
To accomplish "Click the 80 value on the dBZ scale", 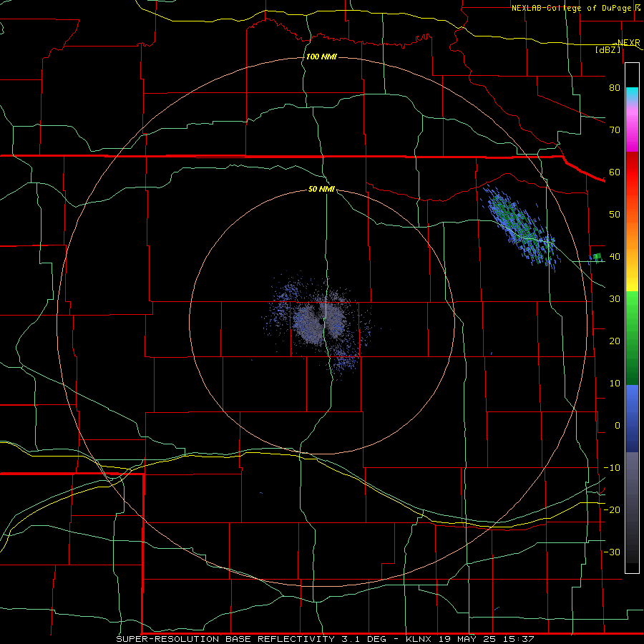I will click(615, 88).
